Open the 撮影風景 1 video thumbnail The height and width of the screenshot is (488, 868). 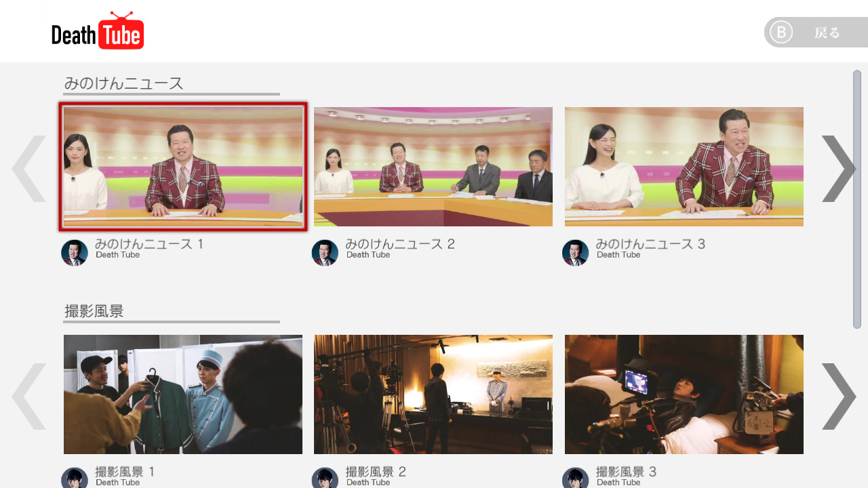click(183, 394)
